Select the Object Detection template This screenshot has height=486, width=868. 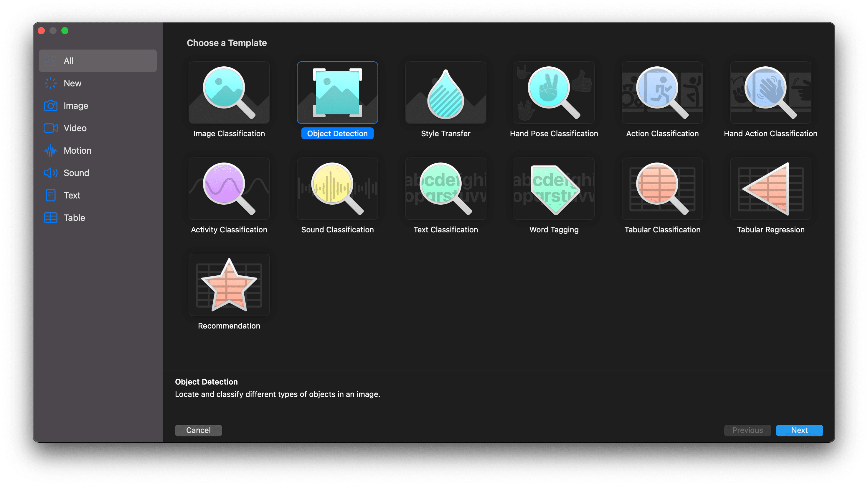[x=337, y=93]
